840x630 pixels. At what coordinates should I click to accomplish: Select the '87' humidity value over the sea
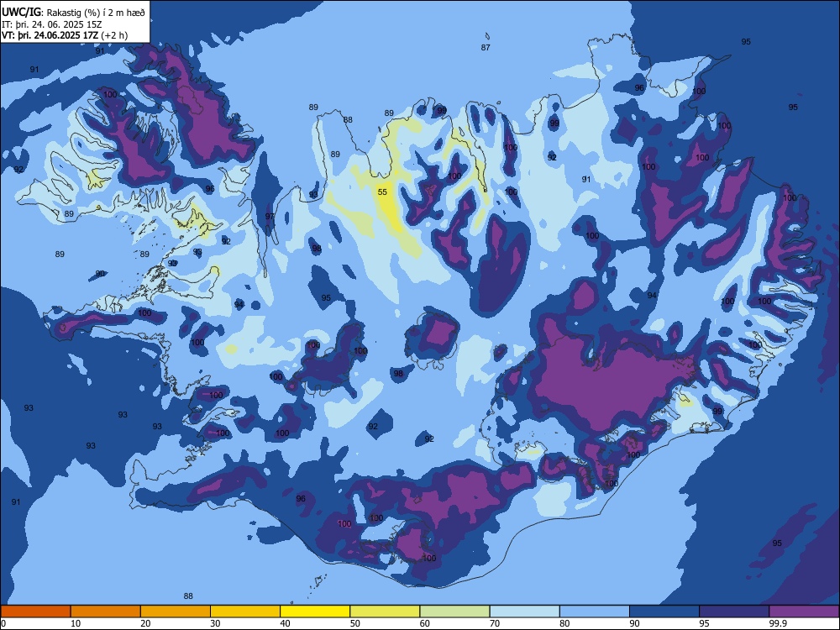(486, 47)
